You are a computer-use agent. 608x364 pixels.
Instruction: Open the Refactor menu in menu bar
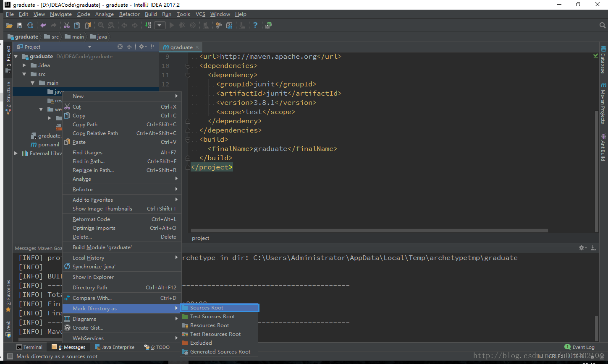pos(129,14)
